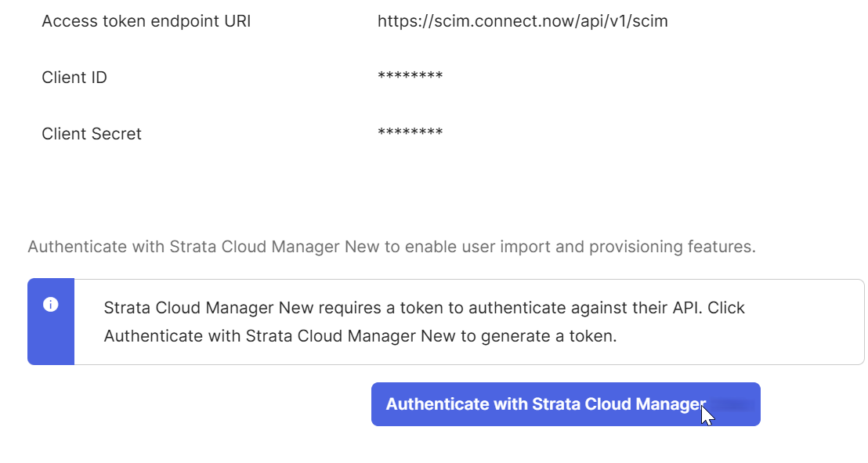Click the Client Secret label
This screenshot has width=868, height=463.
coord(92,134)
